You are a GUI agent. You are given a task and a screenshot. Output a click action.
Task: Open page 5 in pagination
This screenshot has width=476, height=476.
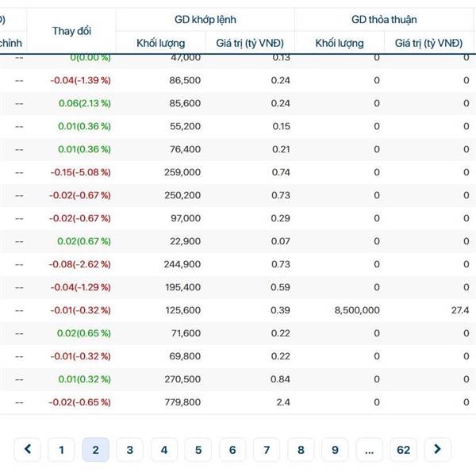198,450
